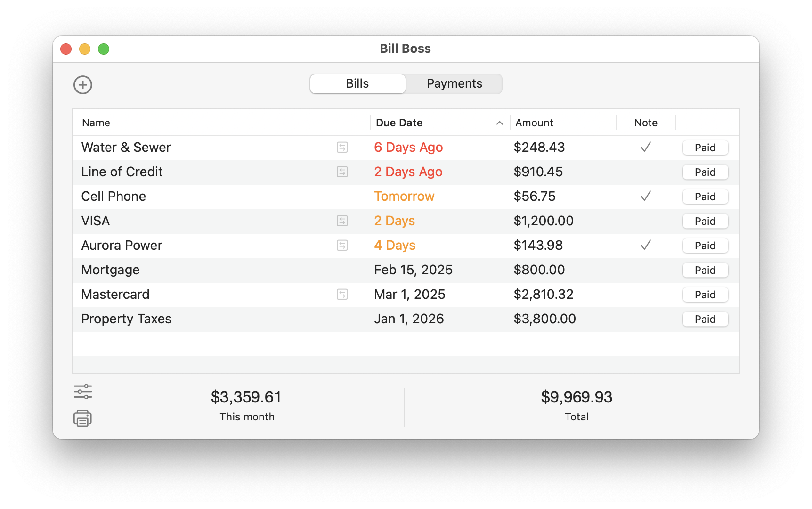Viewport: 812px width, 509px height.
Task: Select the Bills tab
Action: (357, 83)
